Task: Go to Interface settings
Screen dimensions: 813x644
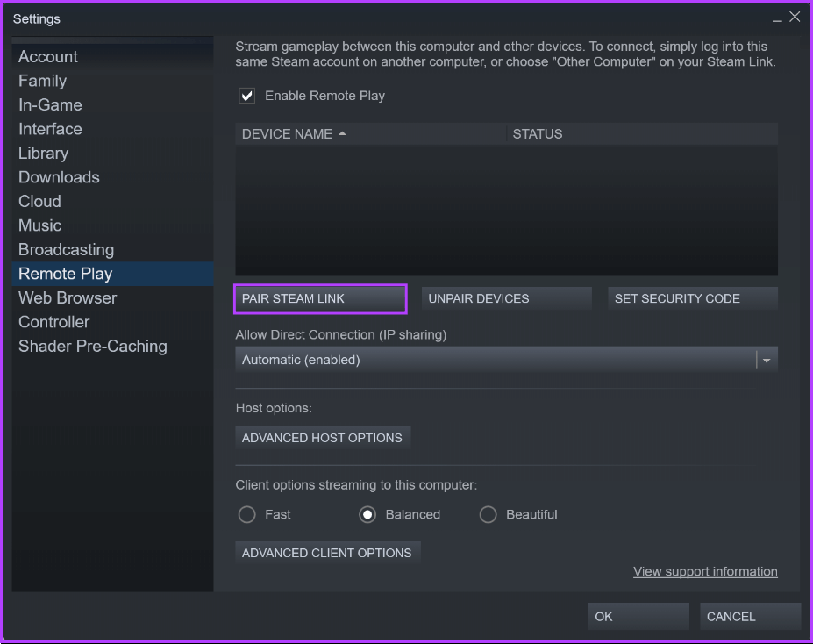Action: click(112, 129)
